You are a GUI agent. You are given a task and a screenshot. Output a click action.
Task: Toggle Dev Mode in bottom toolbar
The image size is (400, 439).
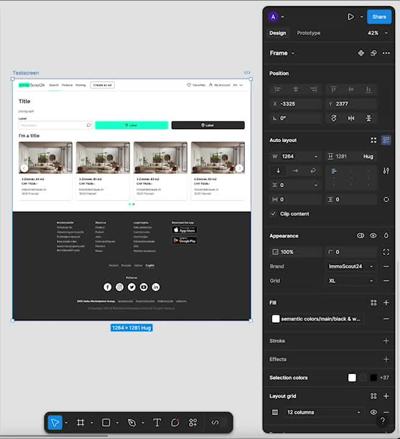(x=215, y=423)
